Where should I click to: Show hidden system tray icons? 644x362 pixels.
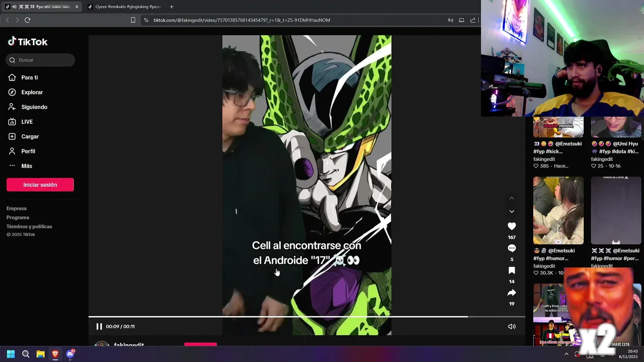[567, 354]
